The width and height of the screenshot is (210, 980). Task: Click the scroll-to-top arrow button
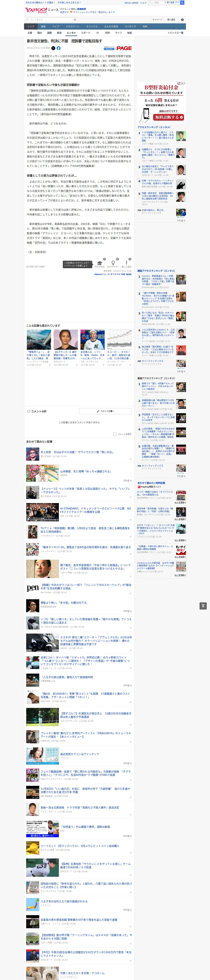(203, 606)
